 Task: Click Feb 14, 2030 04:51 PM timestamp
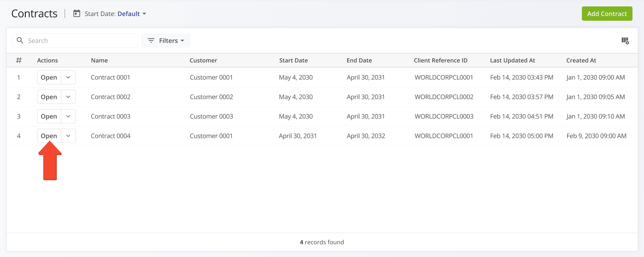522,116
